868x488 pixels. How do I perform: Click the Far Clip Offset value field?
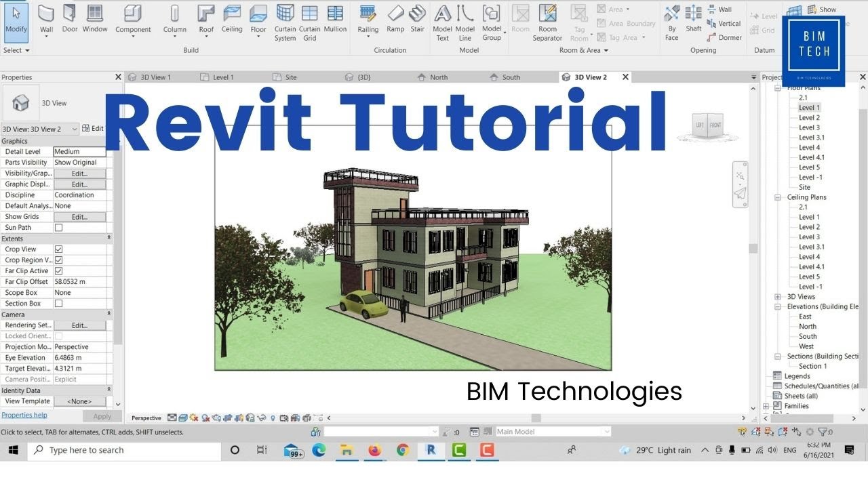79,282
